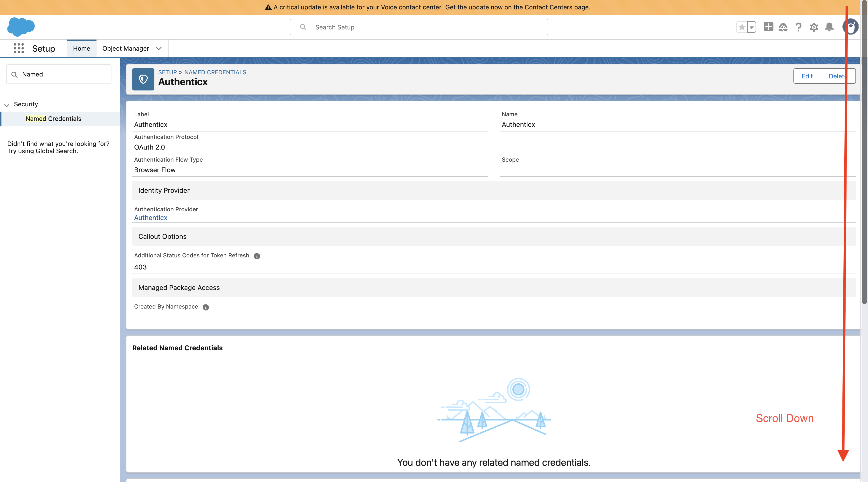
Task: Click the OAuth 2.0 protocol value
Action: coord(149,147)
